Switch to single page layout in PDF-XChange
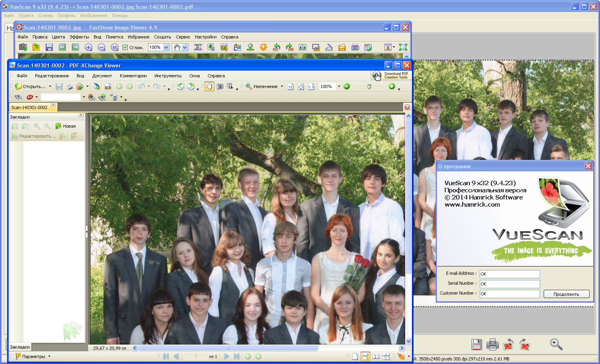This screenshot has height=364, width=600. 355,356
